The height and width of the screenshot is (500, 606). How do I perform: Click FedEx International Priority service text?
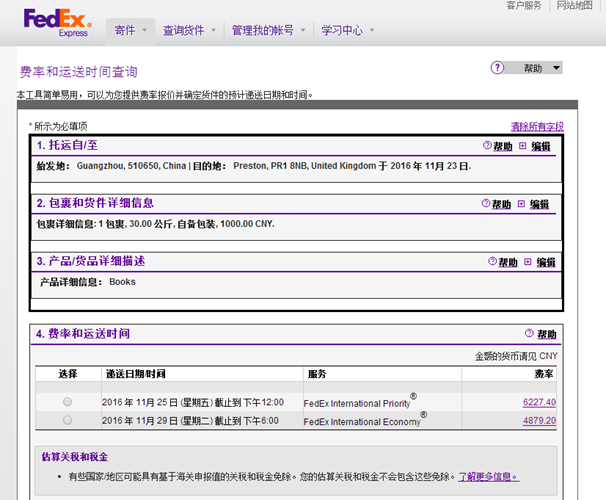click(x=360, y=402)
